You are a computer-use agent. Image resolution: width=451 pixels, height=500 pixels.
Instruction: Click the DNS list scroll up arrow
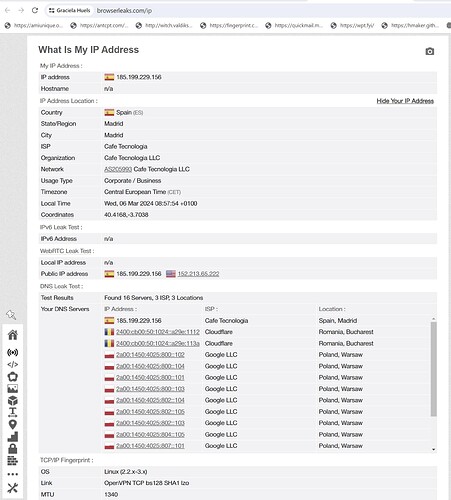(433, 319)
